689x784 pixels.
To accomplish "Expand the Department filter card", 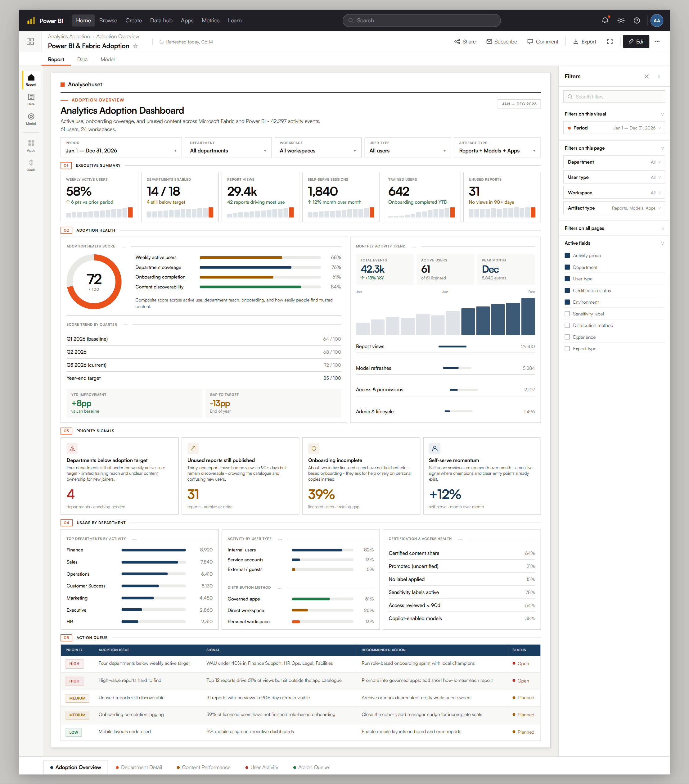I will 614,162.
